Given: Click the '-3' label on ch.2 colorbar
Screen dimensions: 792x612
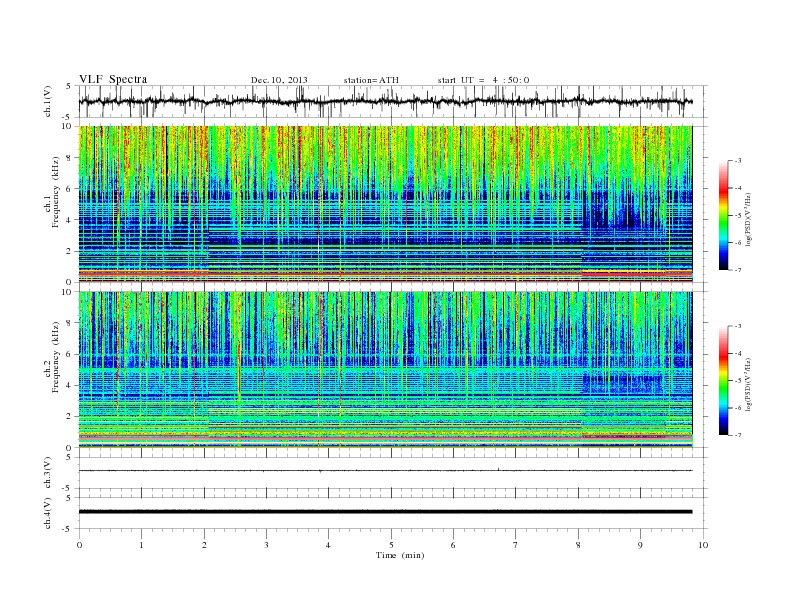Looking at the screenshot, I should point(738,326).
